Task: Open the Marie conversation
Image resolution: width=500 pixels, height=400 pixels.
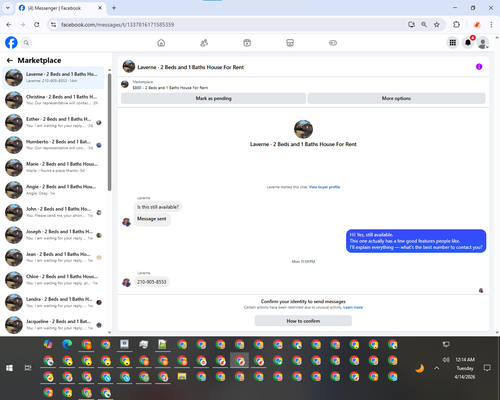Action: click(53, 167)
